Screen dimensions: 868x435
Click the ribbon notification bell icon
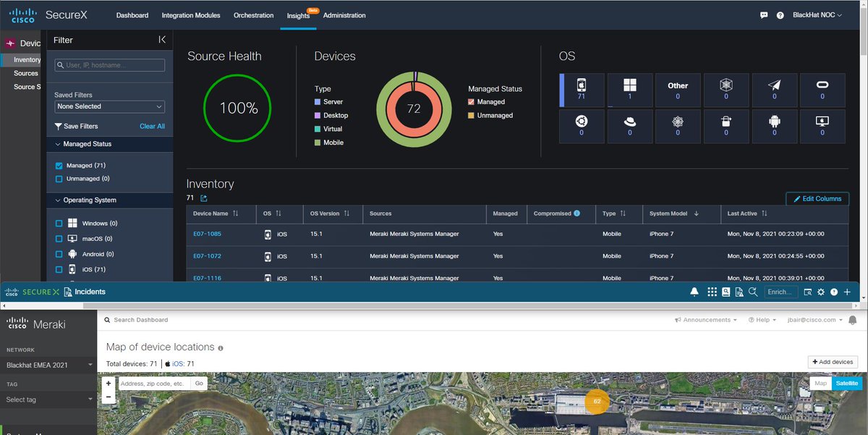pos(694,292)
